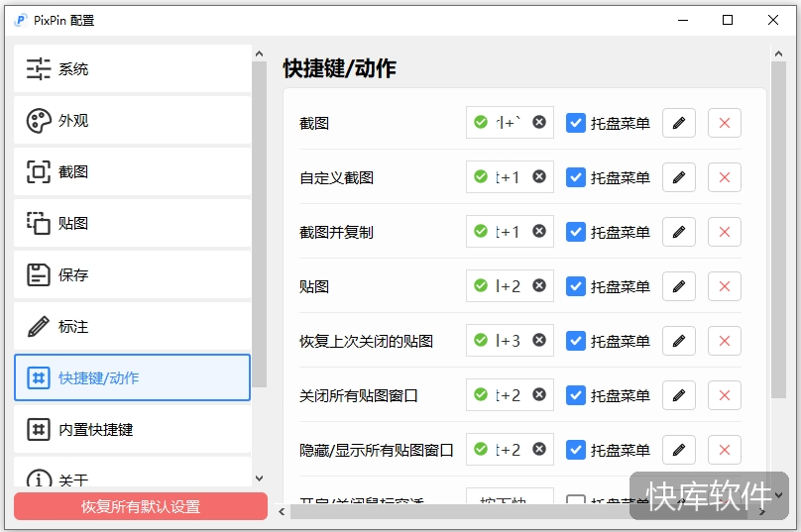
Task: Click the sidebar vertical scrollbar thumb
Action: tap(259, 225)
